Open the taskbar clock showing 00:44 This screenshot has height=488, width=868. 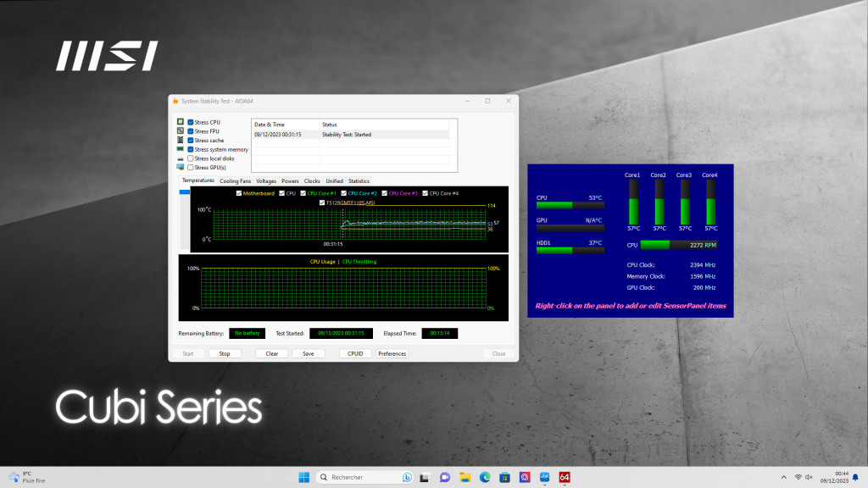pyautogui.click(x=834, y=477)
